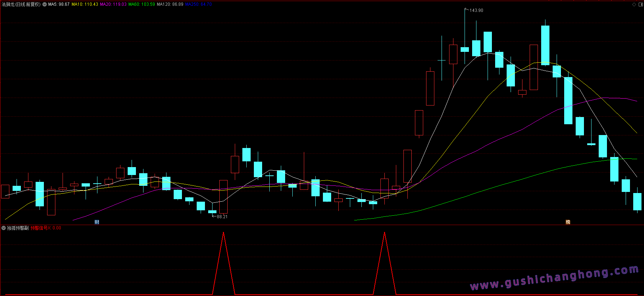Viewport: 644px width, 296px height.
Task: Click the 法狮龙(日线 前复权) chart title
Action: (x=21, y=4)
